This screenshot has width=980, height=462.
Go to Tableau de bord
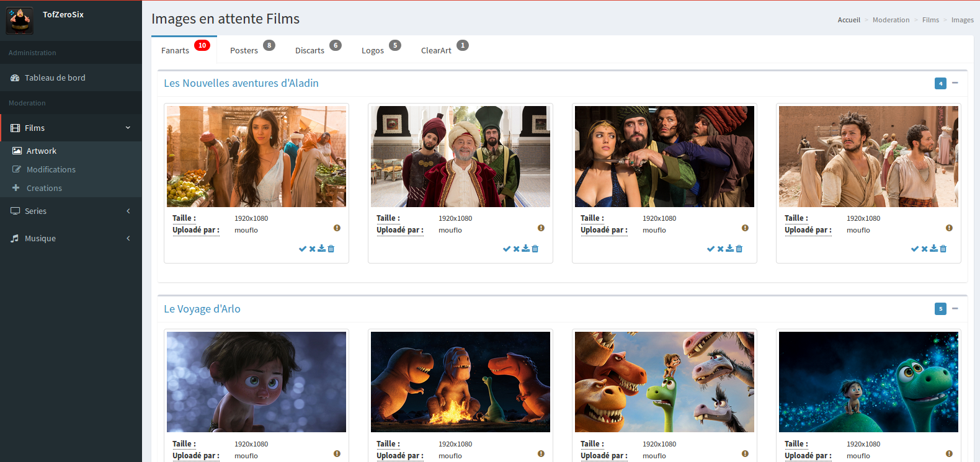click(55, 78)
